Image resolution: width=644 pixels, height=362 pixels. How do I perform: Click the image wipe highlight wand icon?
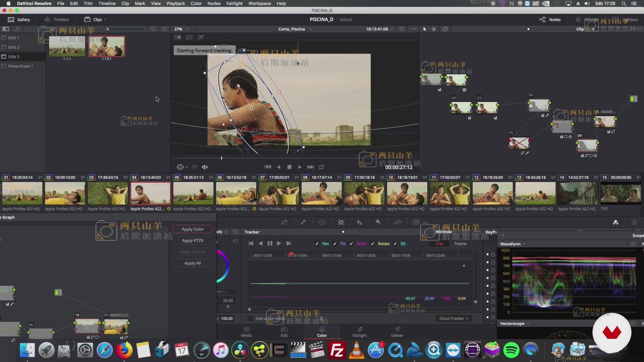[201, 37]
